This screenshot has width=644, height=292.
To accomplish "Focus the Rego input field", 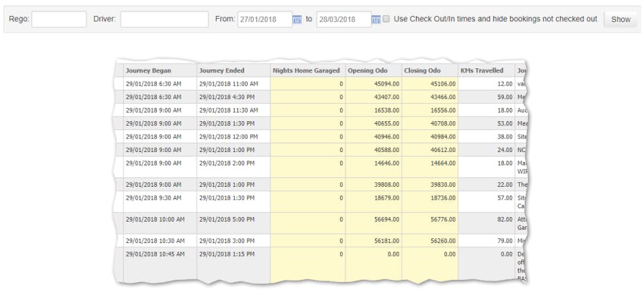I will click(59, 19).
